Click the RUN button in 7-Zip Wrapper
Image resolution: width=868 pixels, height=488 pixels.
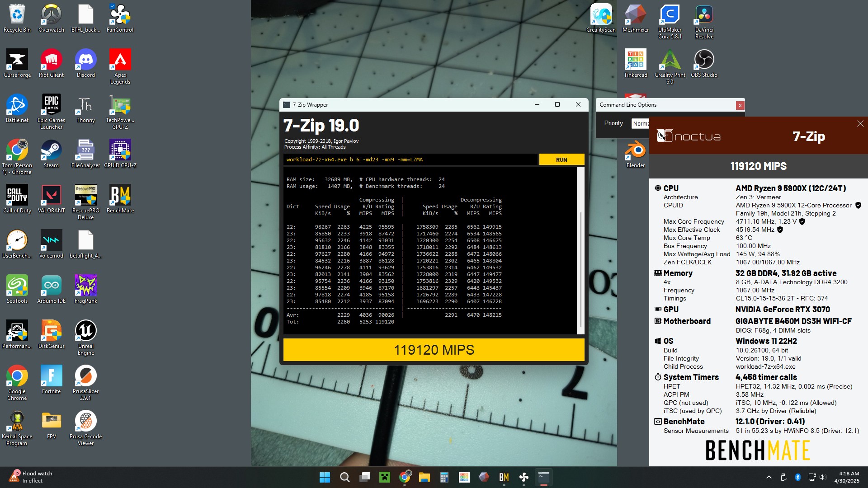[x=561, y=160]
